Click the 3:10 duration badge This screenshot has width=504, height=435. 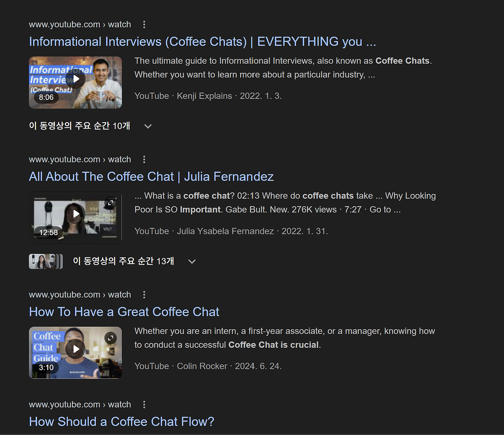46,368
